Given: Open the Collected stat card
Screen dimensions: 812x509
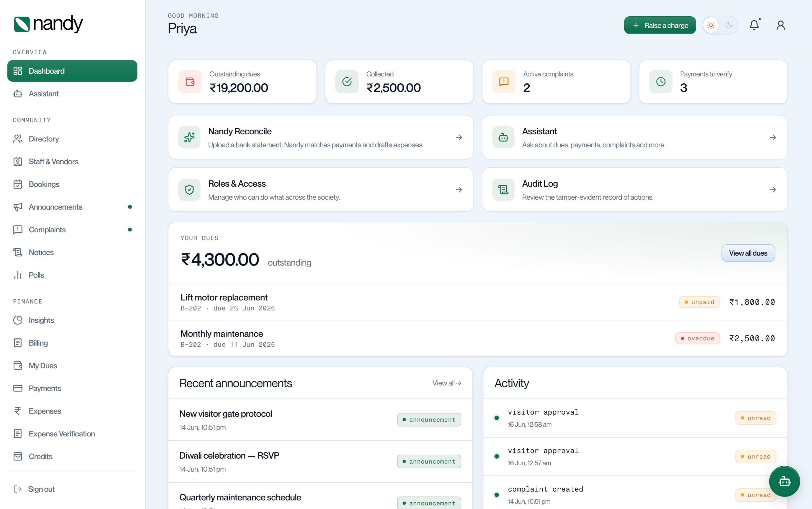Looking at the screenshot, I should click(x=399, y=82).
